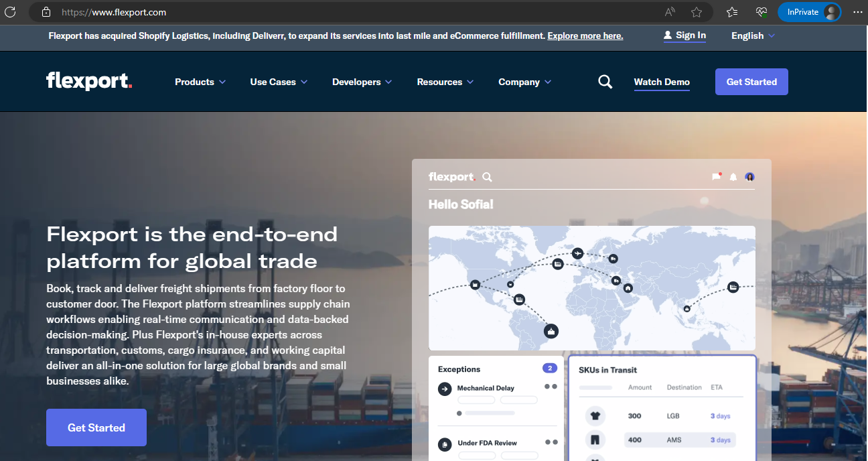The image size is (868, 461).
Task: Click the airplane marker on the map
Action: pyautogui.click(x=577, y=253)
